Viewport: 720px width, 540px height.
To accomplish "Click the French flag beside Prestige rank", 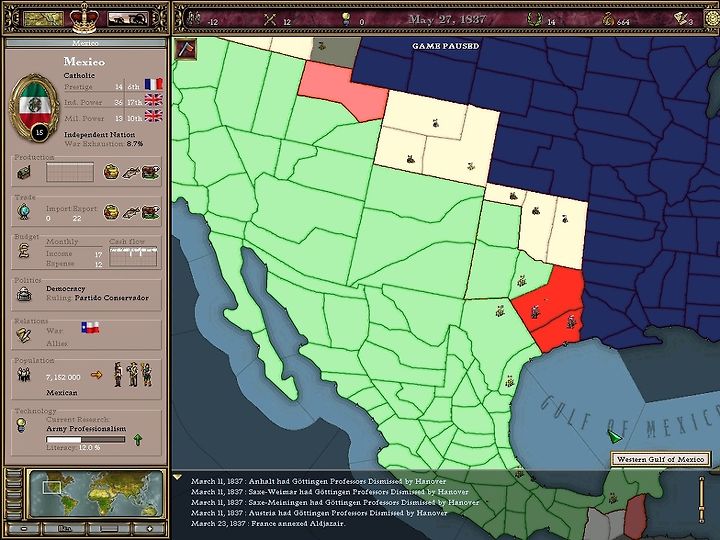I will point(153,84).
